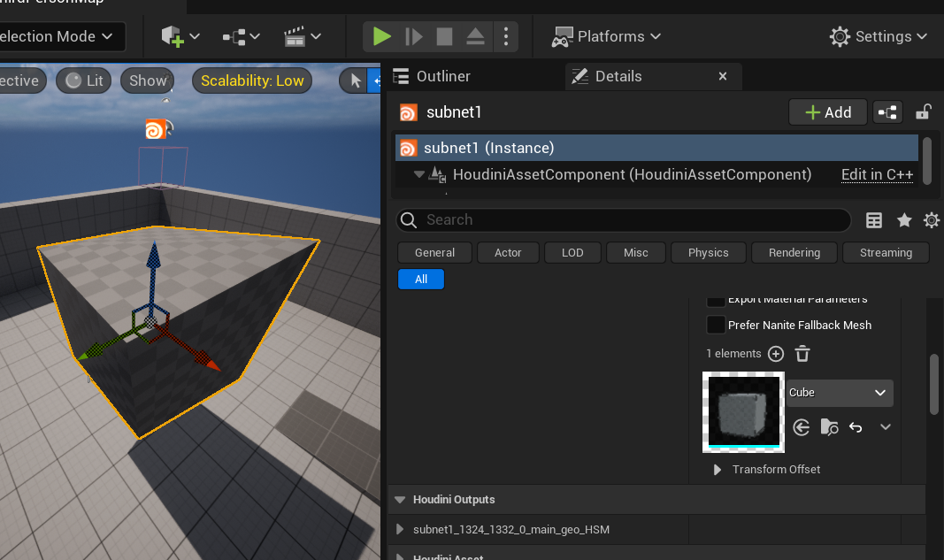Click the Houdini icon next to subnet1 title
This screenshot has height=560, width=944.
pyautogui.click(x=408, y=112)
